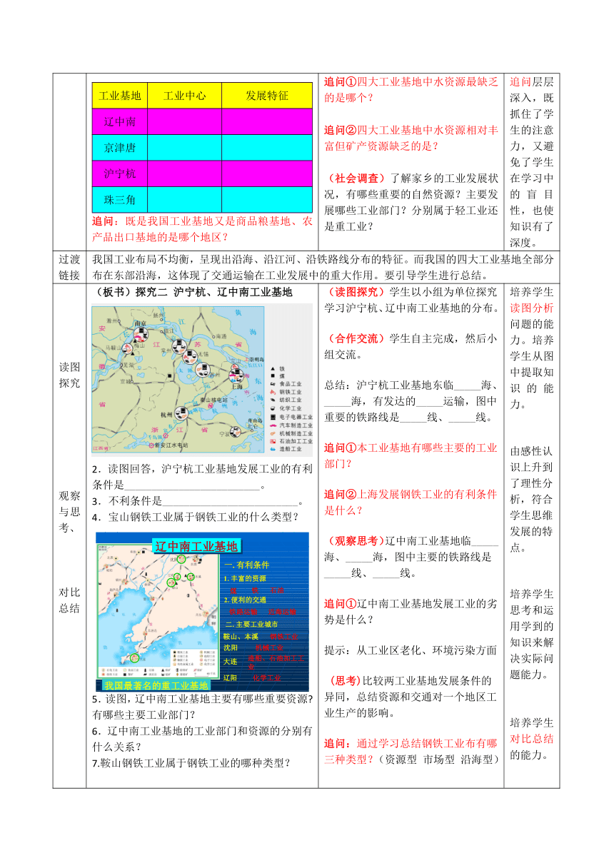Click question 3 "不利条件是"
Screen dimensions: 614x868
(x=198, y=501)
